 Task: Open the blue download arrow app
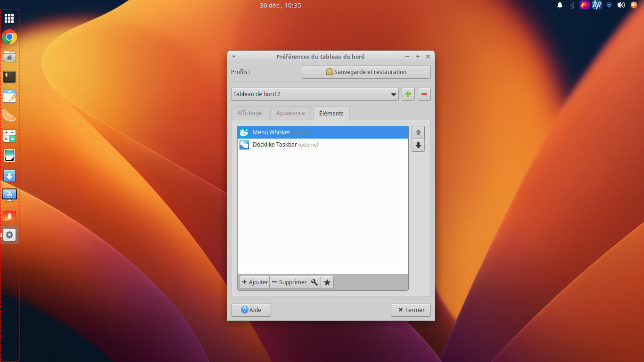pyautogui.click(x=9, y=176)
